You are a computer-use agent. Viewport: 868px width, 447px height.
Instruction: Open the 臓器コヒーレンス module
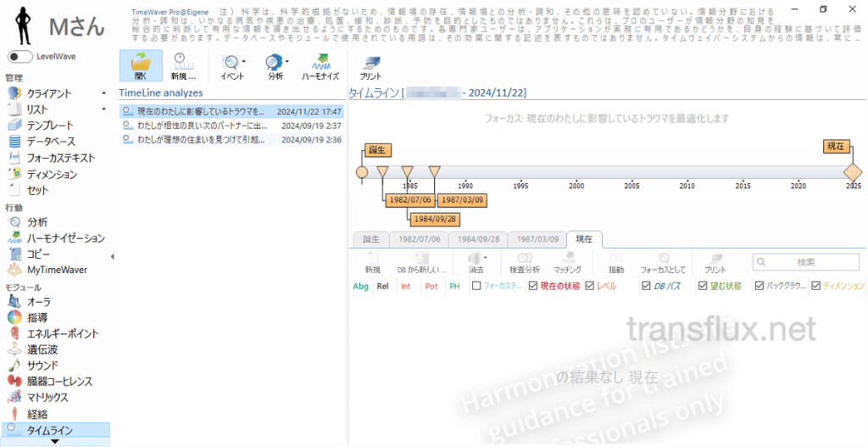60,382
